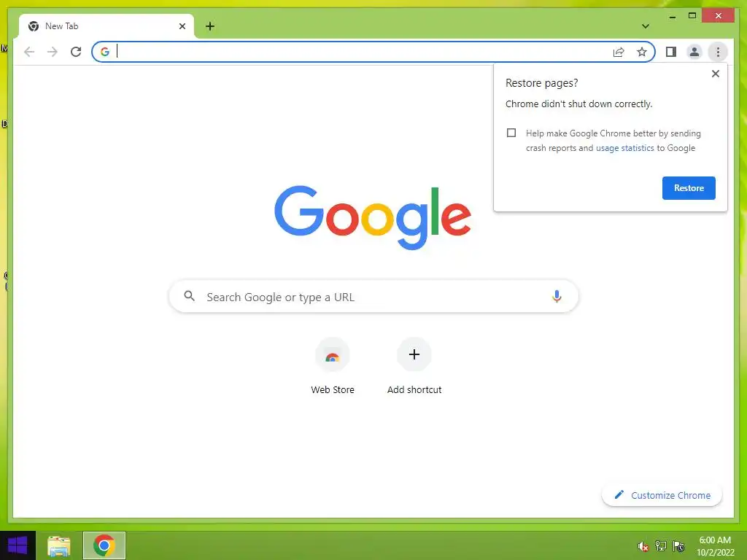Click the muted volume tray icon
This screenshot has height=560, width=747.
point(643,546)
